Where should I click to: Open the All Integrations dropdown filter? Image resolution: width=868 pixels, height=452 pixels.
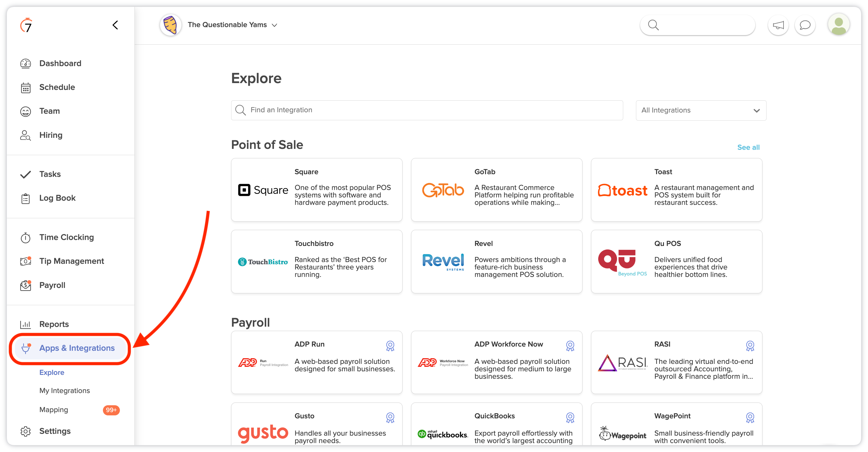[x=700, y=110]
